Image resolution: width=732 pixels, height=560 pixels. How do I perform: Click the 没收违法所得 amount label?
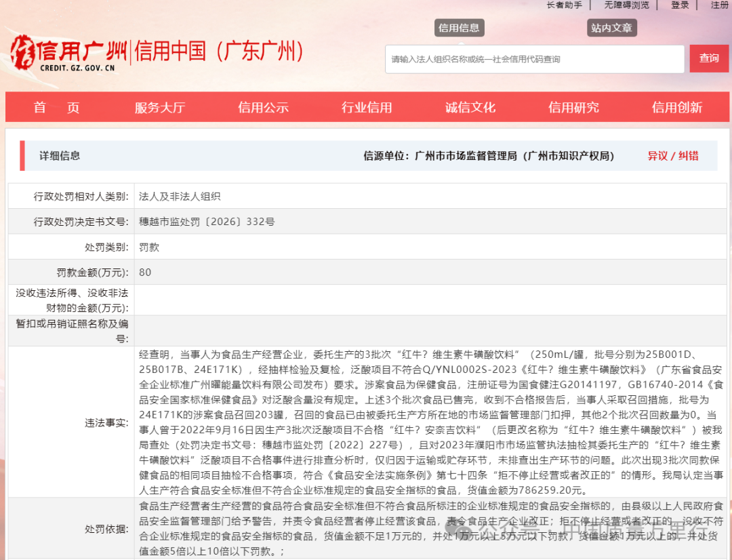click(x=73, y=300)
